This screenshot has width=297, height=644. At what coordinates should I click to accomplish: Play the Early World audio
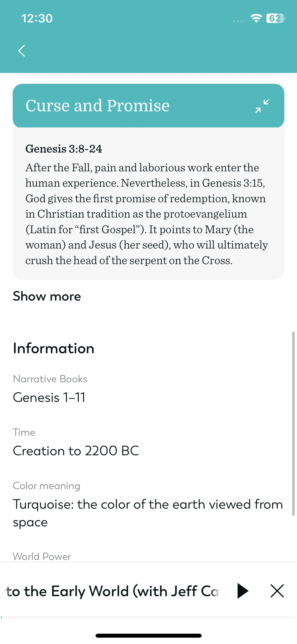click(x=243, y=591)
